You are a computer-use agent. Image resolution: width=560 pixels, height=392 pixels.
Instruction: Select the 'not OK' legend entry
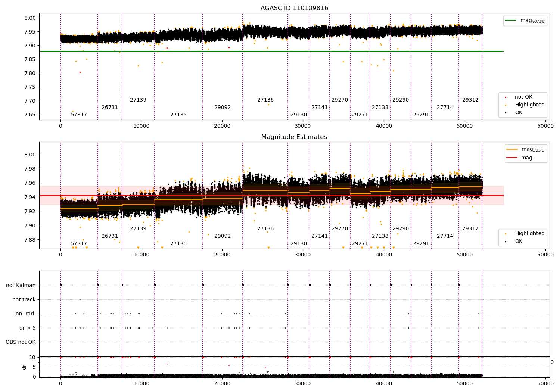pyautogui.click(x=523, y=97)
